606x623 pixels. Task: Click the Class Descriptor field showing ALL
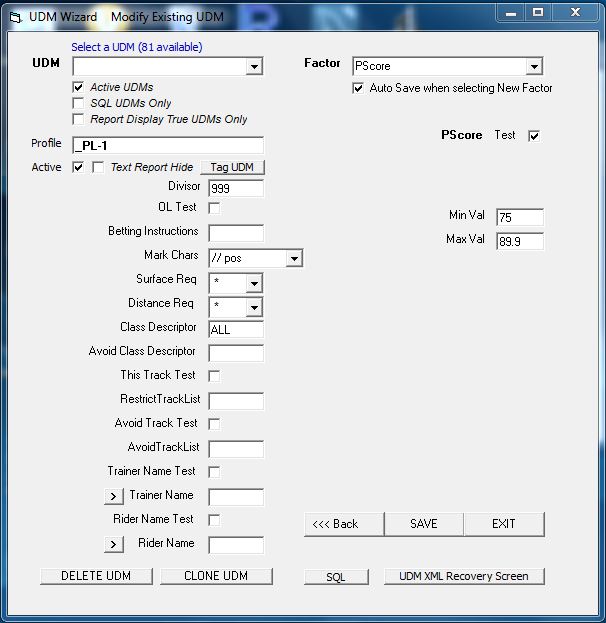[236, 329]
